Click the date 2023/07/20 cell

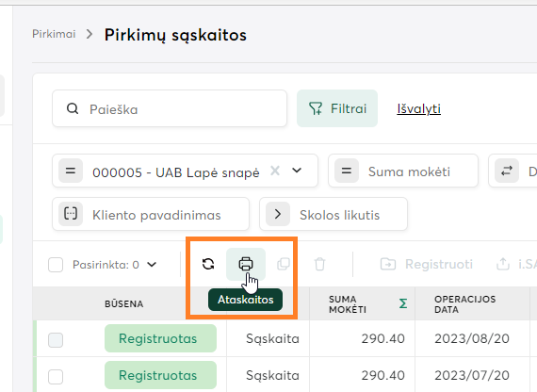[x=472, y=376]
